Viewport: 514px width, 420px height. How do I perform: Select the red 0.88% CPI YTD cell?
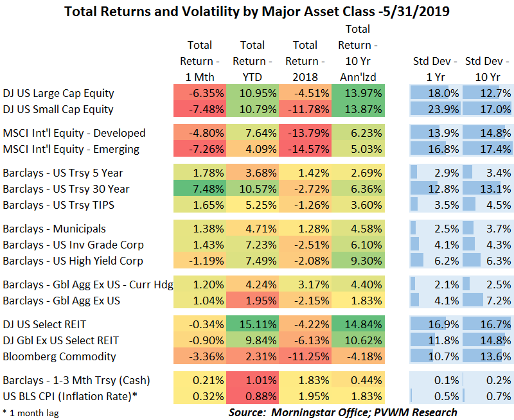(253, 396)
